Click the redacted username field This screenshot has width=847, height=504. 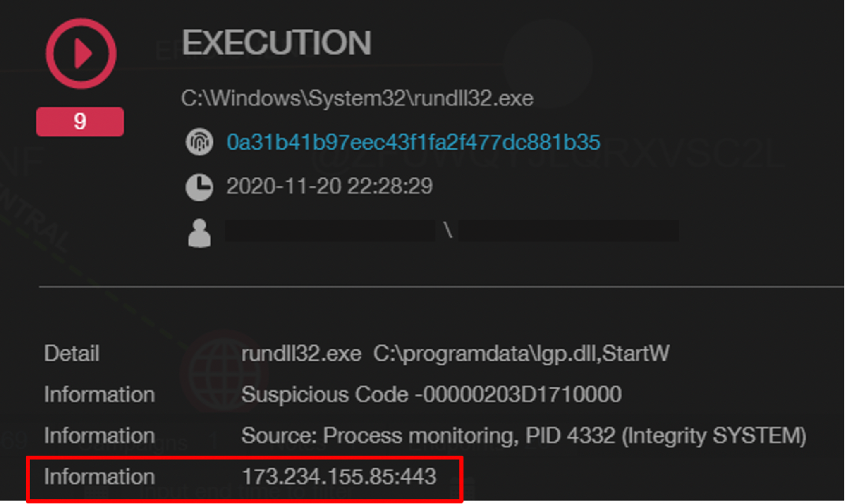point(568,231)
